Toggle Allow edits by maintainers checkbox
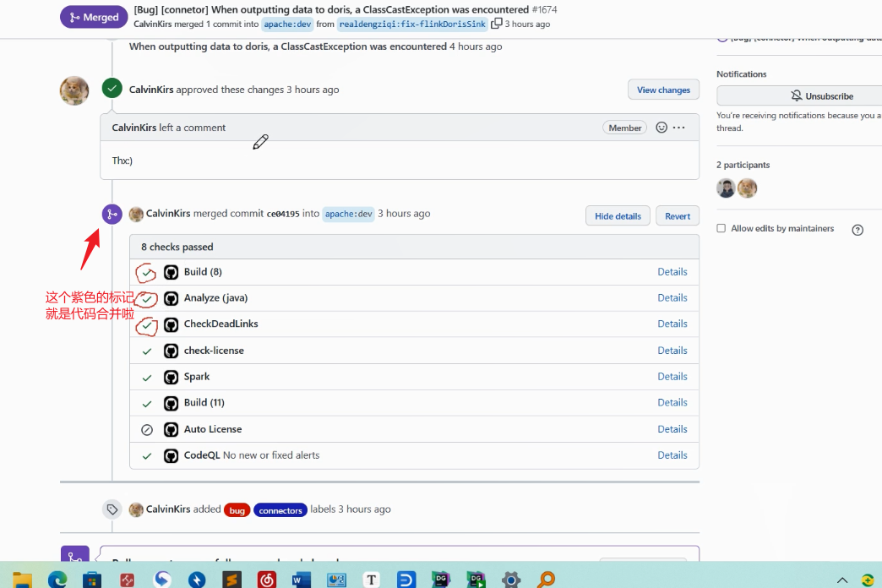This screenshot has width=882, height=588. click(x=721, y=228)
